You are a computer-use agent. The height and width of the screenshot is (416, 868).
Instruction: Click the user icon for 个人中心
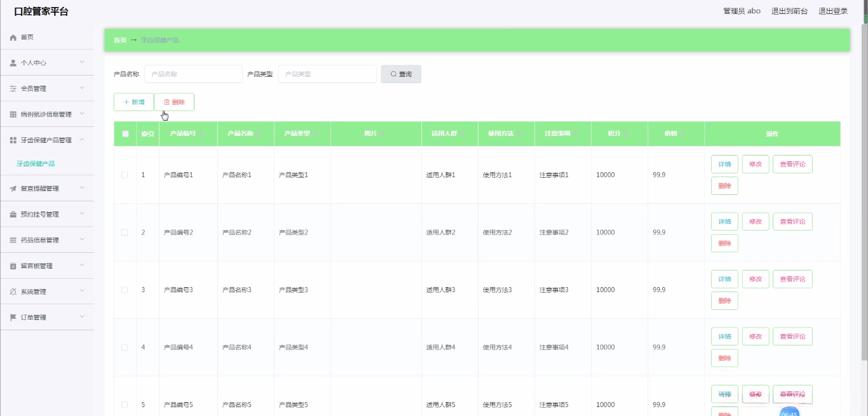(x=13, y=63)
